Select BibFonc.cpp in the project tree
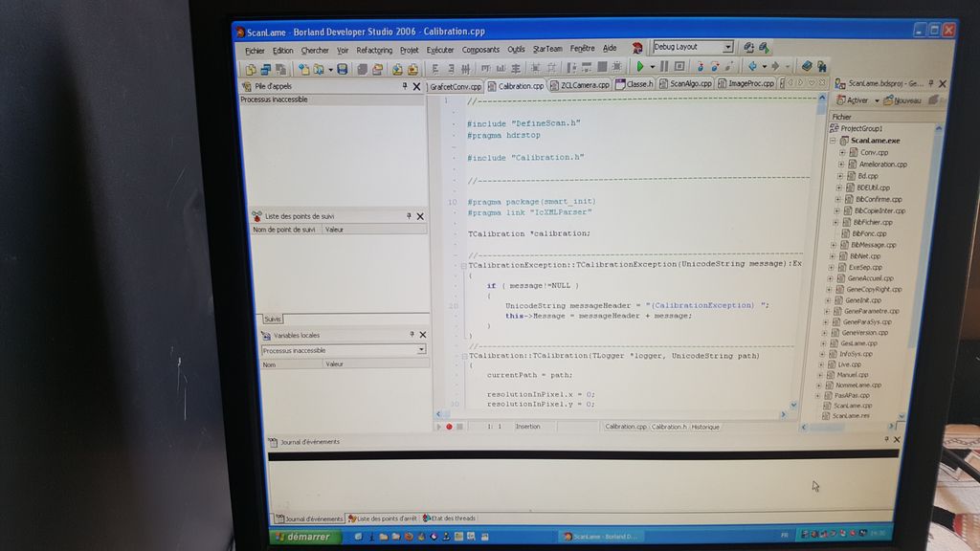This screenshot has width=980, height=551. pos(869,233)
